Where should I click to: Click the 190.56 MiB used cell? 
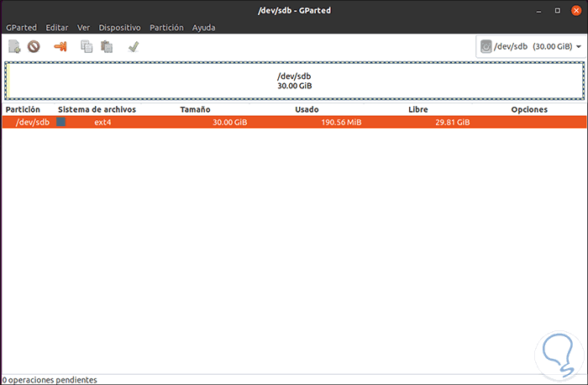point(341,123)
